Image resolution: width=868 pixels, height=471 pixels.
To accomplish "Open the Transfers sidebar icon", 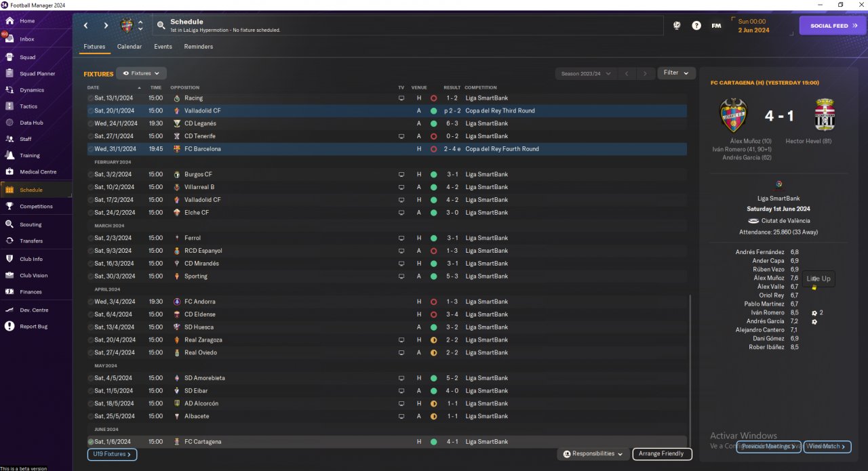I will coord(9,241).
